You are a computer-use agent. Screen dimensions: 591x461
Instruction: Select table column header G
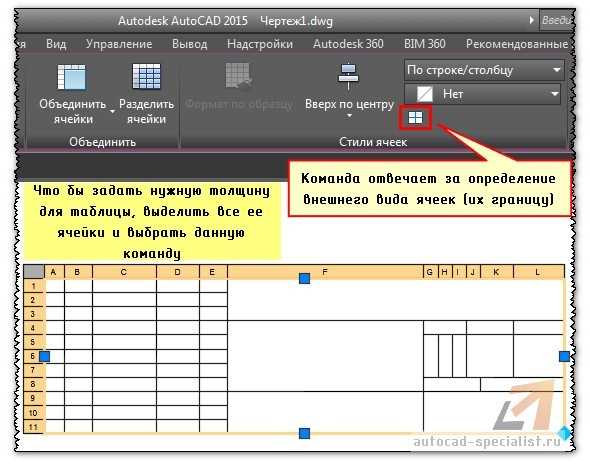click(x=430, y=272)
